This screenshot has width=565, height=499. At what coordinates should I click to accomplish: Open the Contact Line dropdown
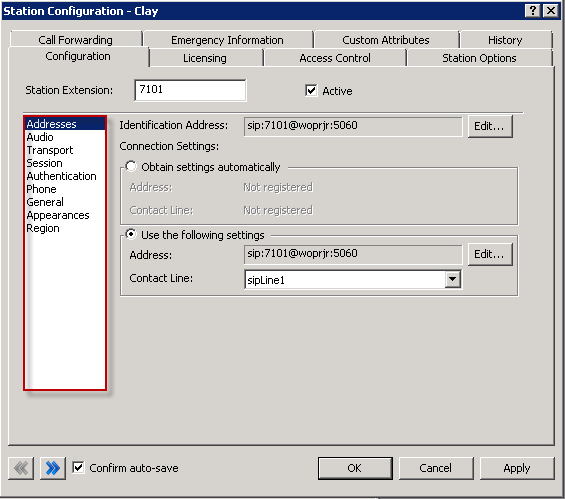coord(453,279)
